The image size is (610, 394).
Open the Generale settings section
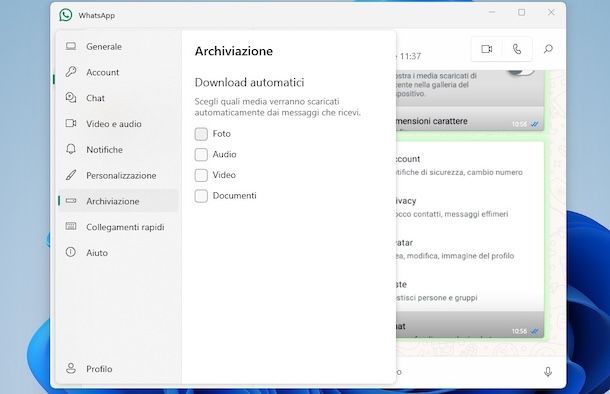click(x=118, y=46)
